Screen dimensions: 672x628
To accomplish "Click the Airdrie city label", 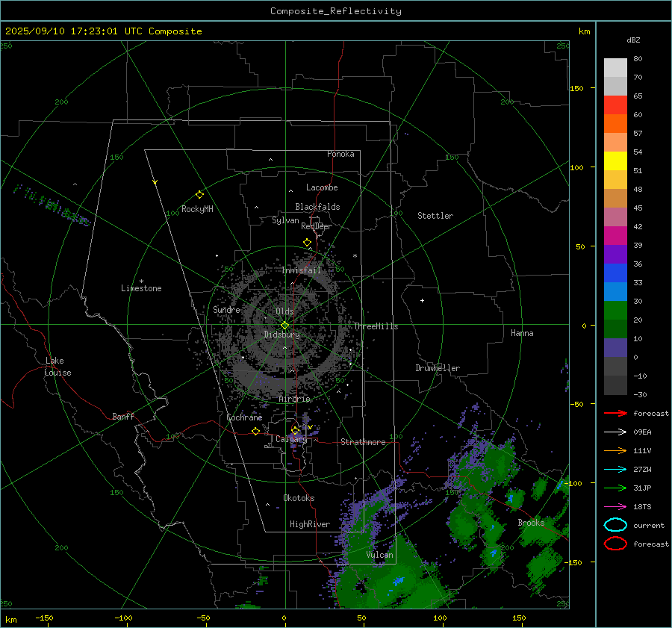I will pyautogui.click(x=294, y=399).
